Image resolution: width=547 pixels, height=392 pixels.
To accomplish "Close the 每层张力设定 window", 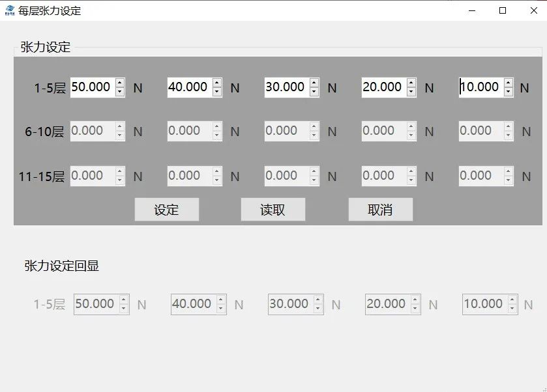I will pyautogui.click(x=534, y=11).
